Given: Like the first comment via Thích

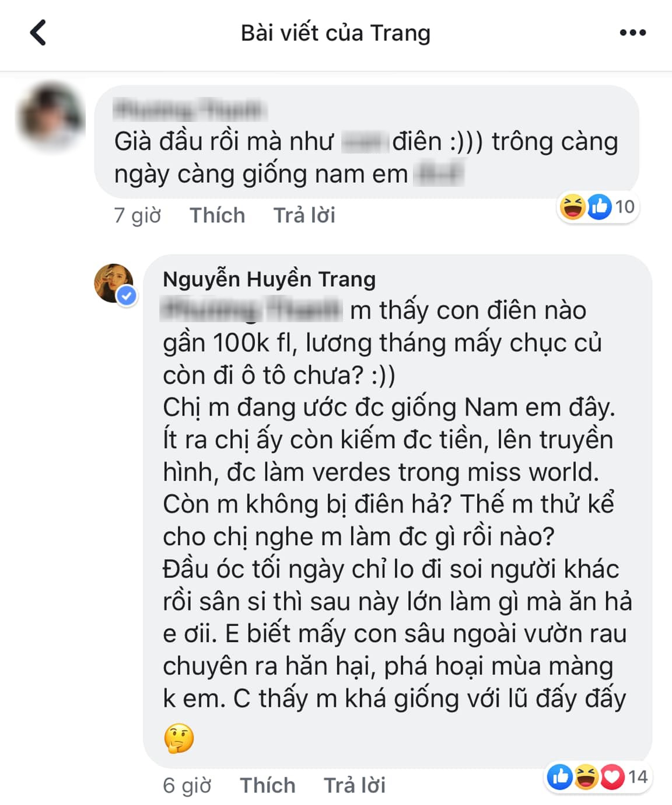Looking at the screenshot, I should tap(218, 215).
